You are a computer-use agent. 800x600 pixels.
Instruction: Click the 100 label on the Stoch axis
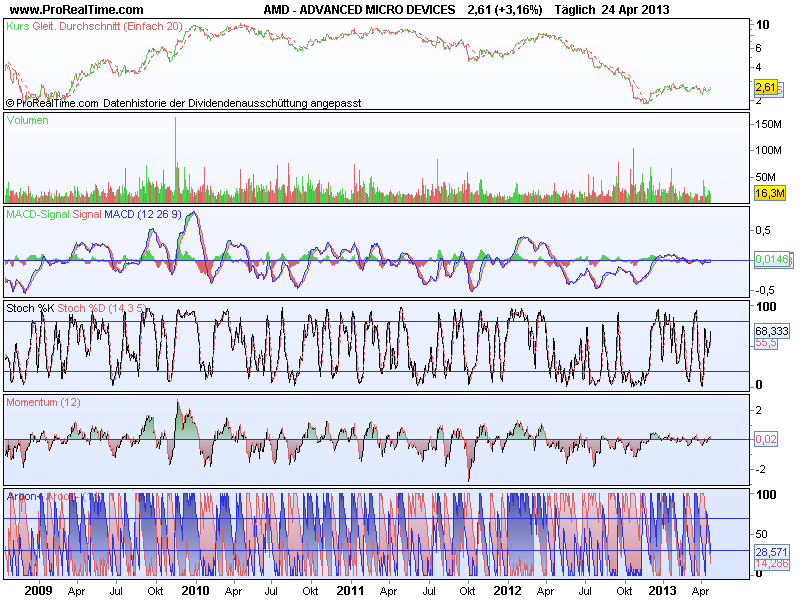click(766, 307)
